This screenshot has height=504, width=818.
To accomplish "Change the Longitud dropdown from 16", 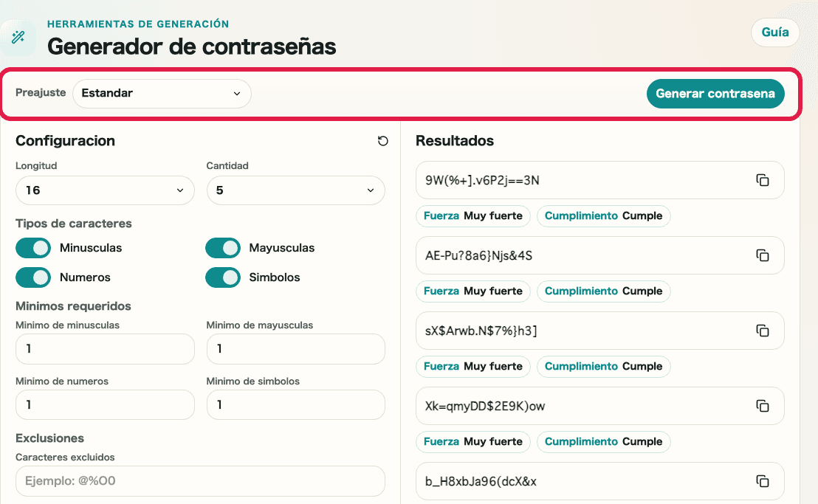I will pos(104,190).
